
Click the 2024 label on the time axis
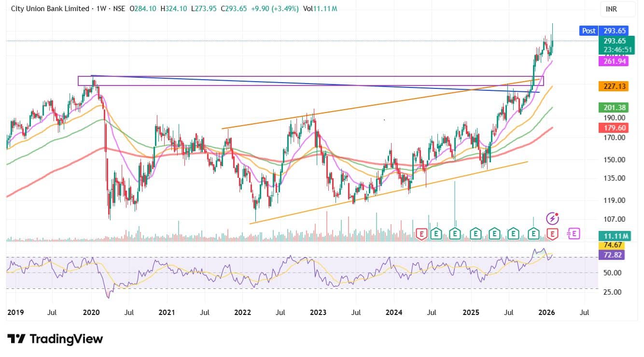[394, 313]
